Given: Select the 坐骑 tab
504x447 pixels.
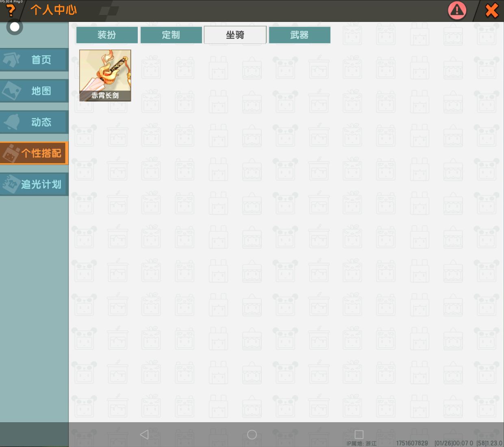Looking at the screenshot, I should click(x=235, y=35).
